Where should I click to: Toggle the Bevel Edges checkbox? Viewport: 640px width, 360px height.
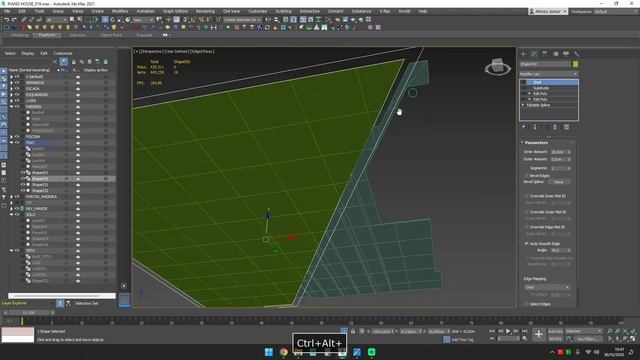(x=527, y=176)
